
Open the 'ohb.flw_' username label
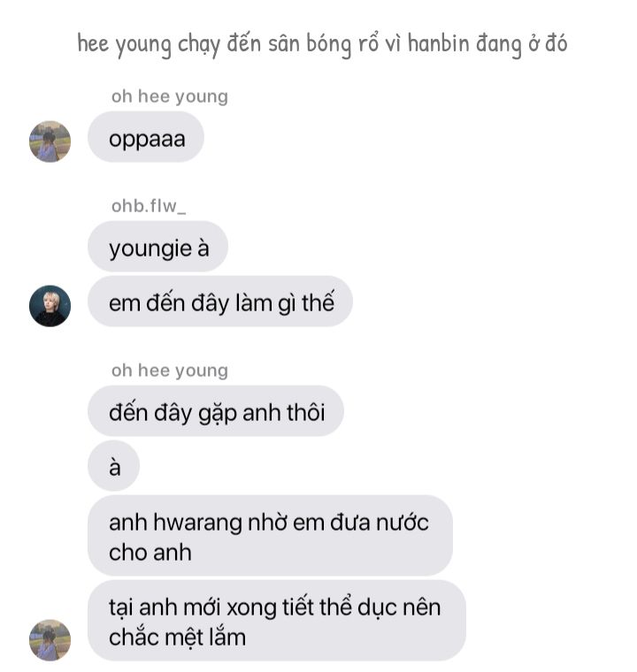pos(149,206)
